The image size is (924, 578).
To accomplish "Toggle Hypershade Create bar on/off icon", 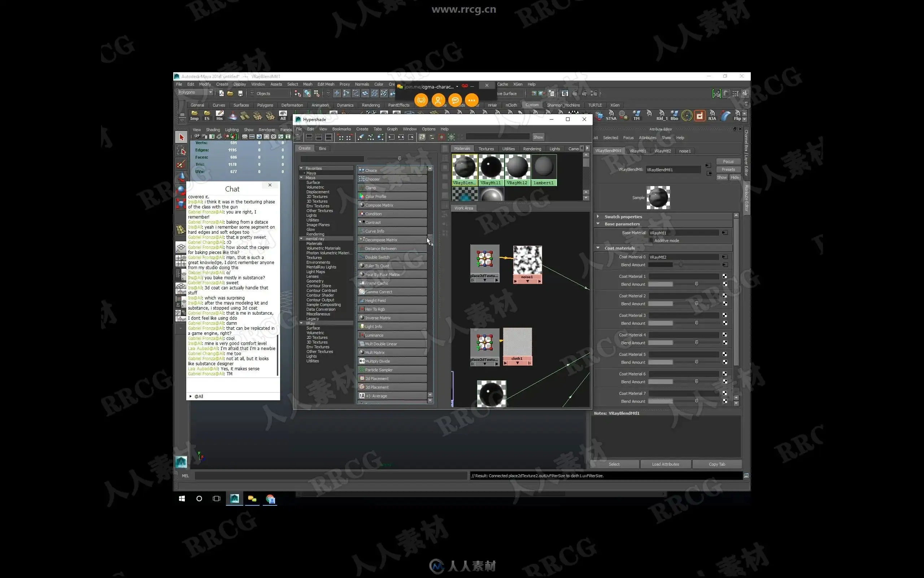I will click(x=298, y=137).
